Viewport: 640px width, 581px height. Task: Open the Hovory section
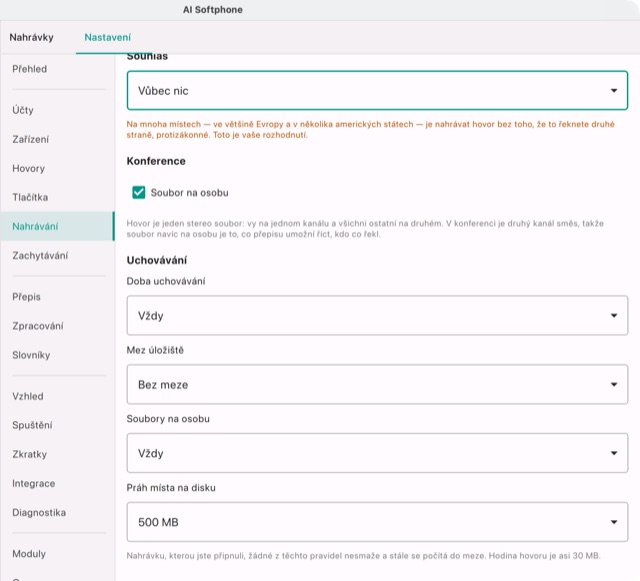point(29,168)
